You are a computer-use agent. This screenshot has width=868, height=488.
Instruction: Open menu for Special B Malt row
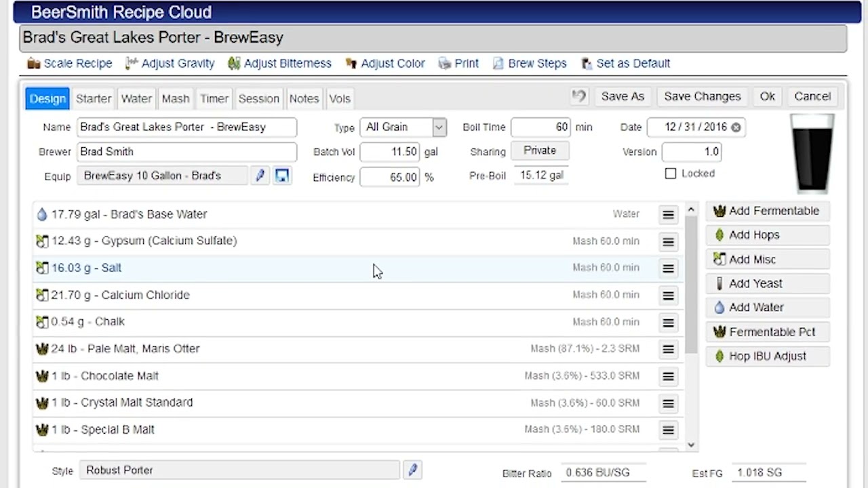pyautogui.click(x=668, y=430)
